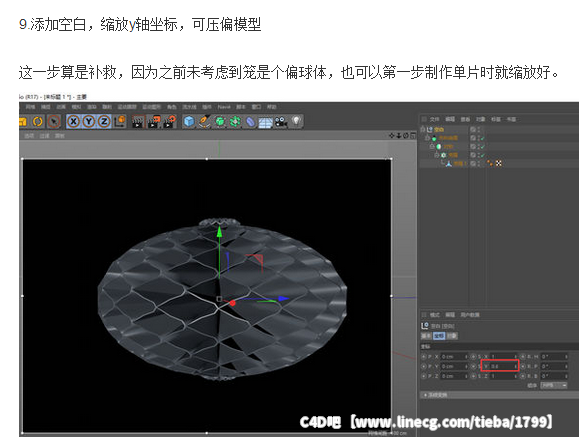Screen dimensions: 586x441
Task: Render the current active view
Action: click(x=138, y=121)
